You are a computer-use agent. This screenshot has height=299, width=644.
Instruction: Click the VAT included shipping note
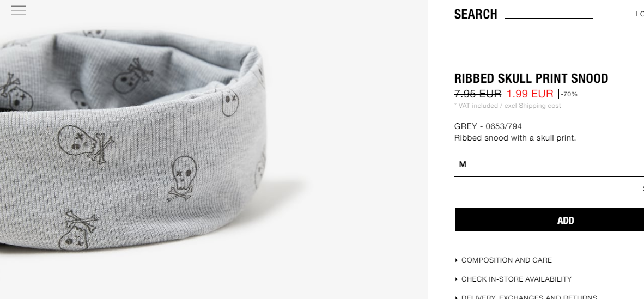tap(507, 106)
